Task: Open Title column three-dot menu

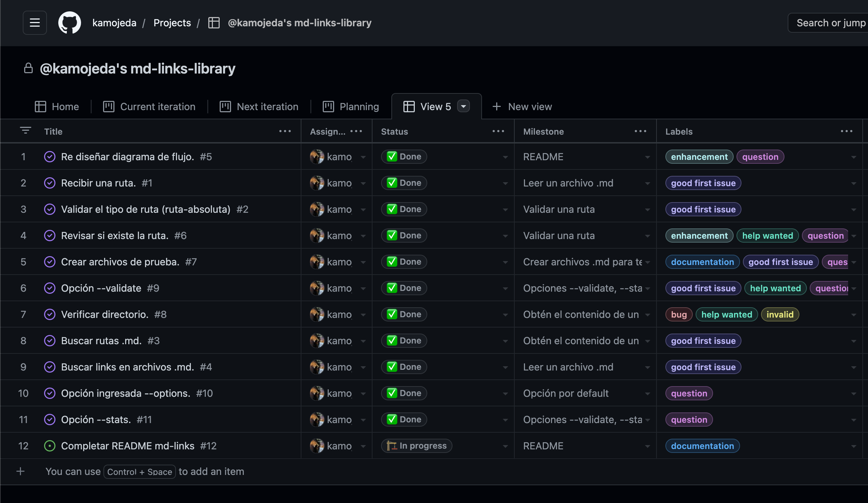Action: (x=285, y=131)
